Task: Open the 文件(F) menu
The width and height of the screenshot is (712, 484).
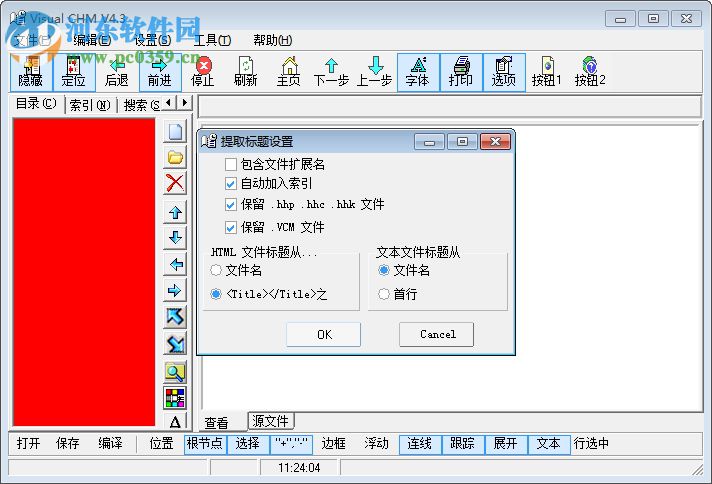Action: (32, 40)
